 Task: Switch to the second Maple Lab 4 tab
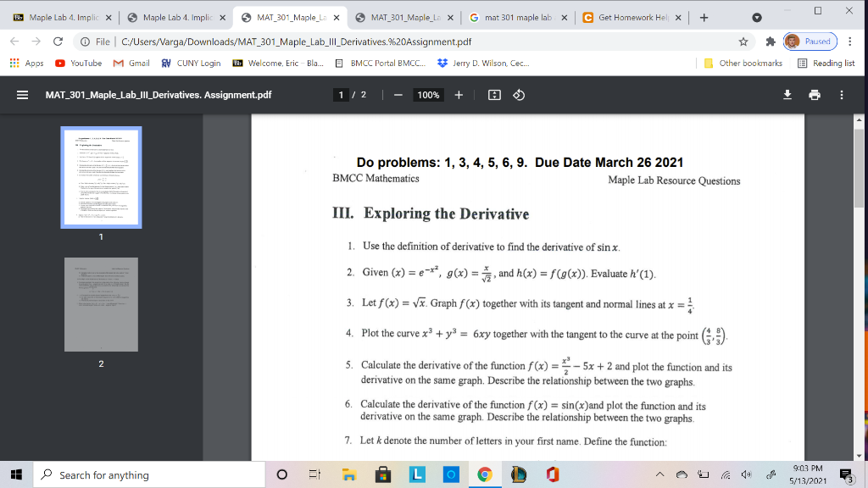coord(177,18)
